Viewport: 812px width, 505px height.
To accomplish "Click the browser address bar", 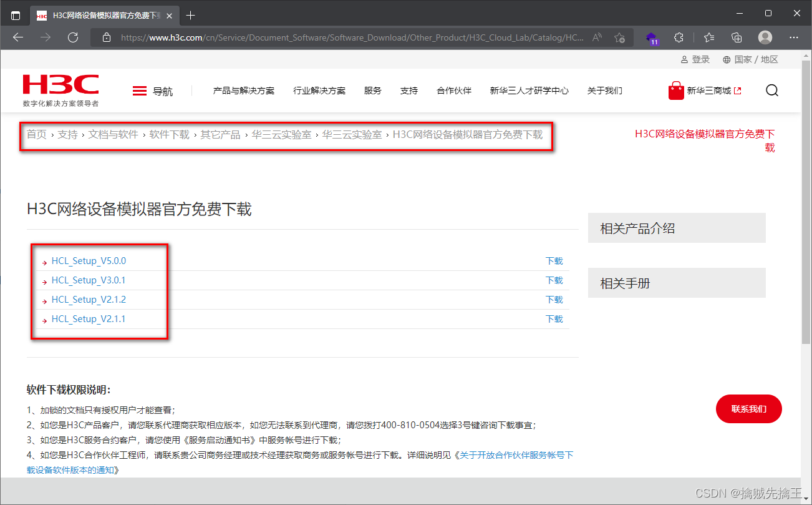I will [x=349, y=37].
